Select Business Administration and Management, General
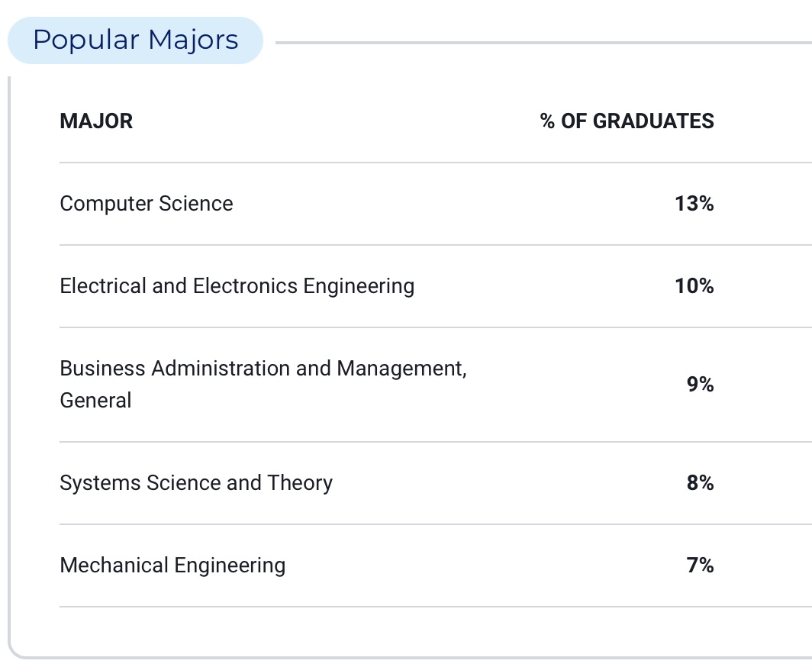This screenshot has width=812, height=667. [x=263, y=385]
